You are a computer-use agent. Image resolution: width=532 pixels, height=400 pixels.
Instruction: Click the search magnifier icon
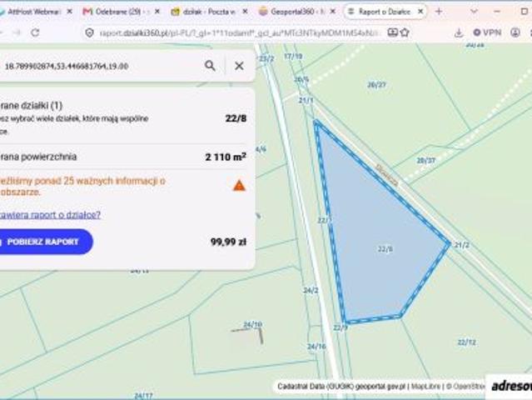[210, 66]
